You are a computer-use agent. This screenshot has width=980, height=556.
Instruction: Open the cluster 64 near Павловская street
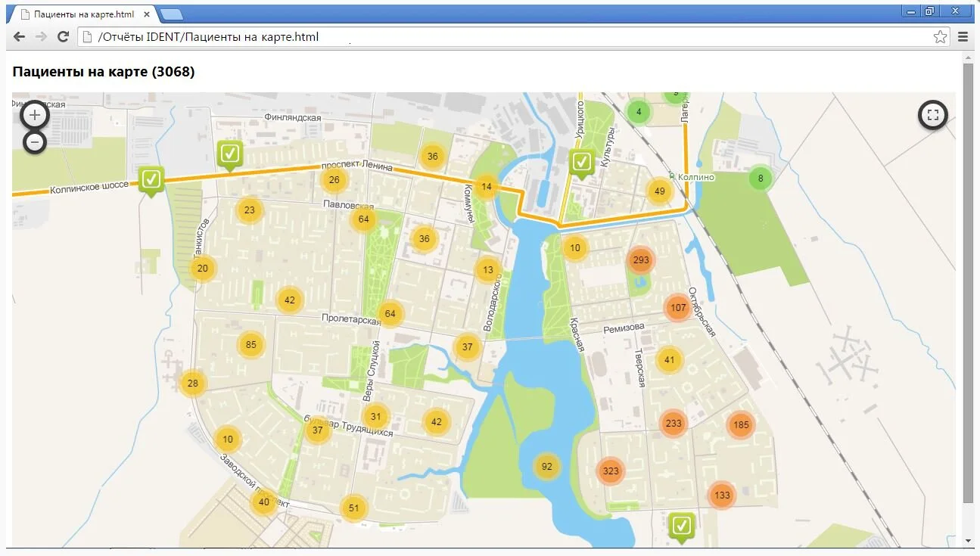(x=363, y=219)
